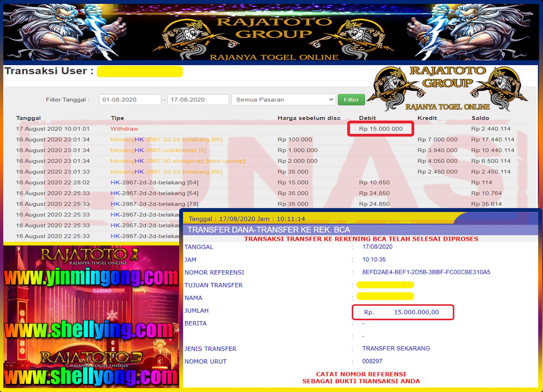This screenshot has height=392, width=543.
Task: Click the Saldo column header
Action: (480, 118)
